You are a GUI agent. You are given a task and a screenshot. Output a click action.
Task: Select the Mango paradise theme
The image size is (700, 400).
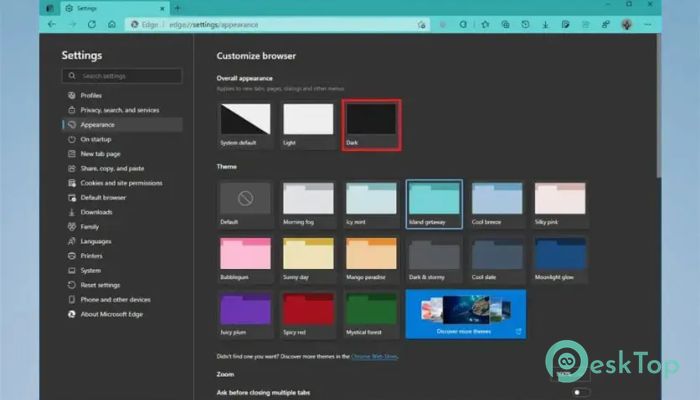371,259
